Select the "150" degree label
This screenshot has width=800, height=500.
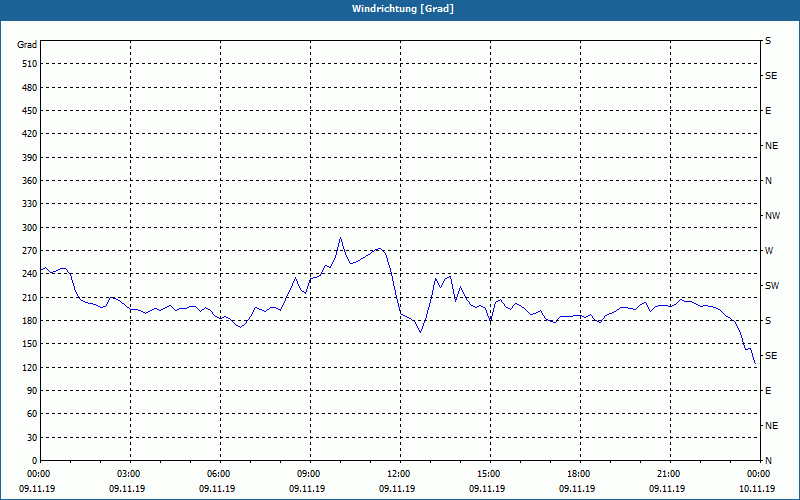[x=30, y=343]
